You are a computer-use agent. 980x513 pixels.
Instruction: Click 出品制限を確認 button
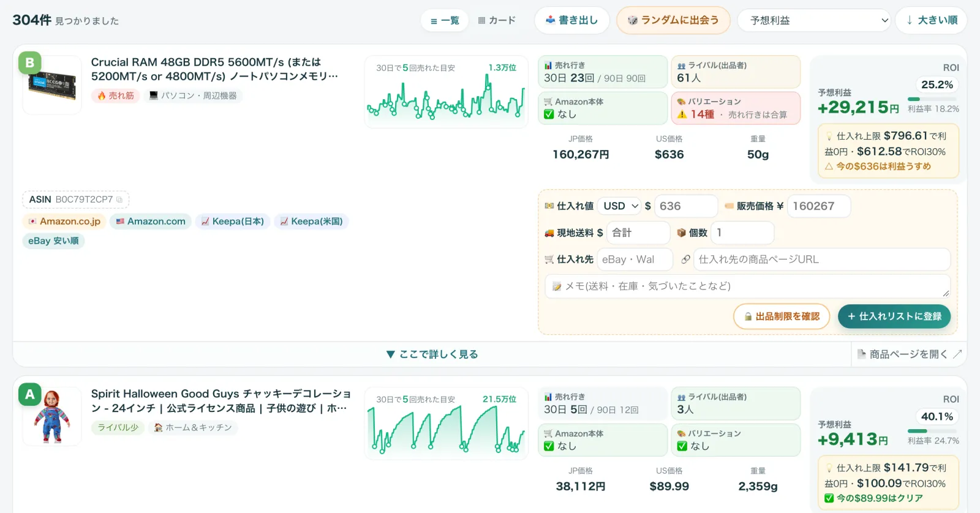pos(782,316)
